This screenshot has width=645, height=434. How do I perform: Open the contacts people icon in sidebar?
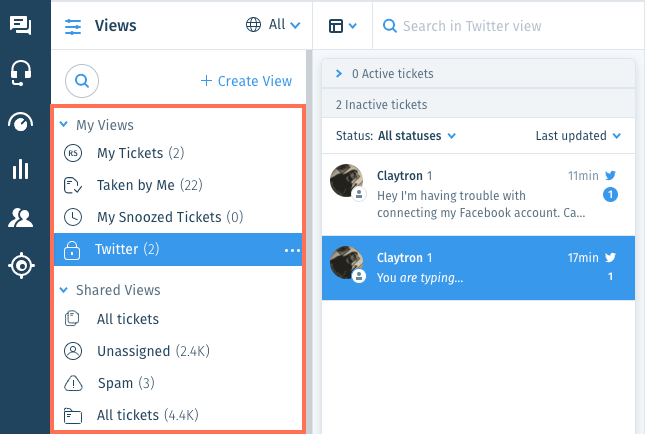[x=21, y=218]
